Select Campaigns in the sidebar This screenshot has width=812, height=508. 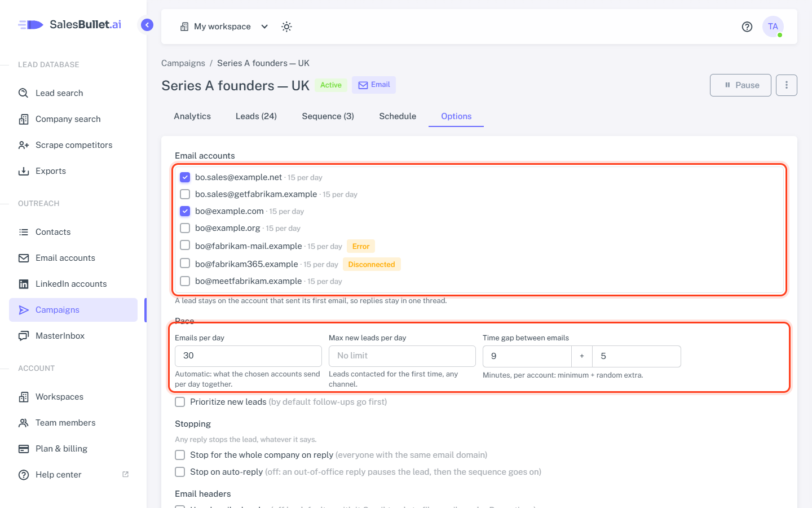[x=73, y=310]
